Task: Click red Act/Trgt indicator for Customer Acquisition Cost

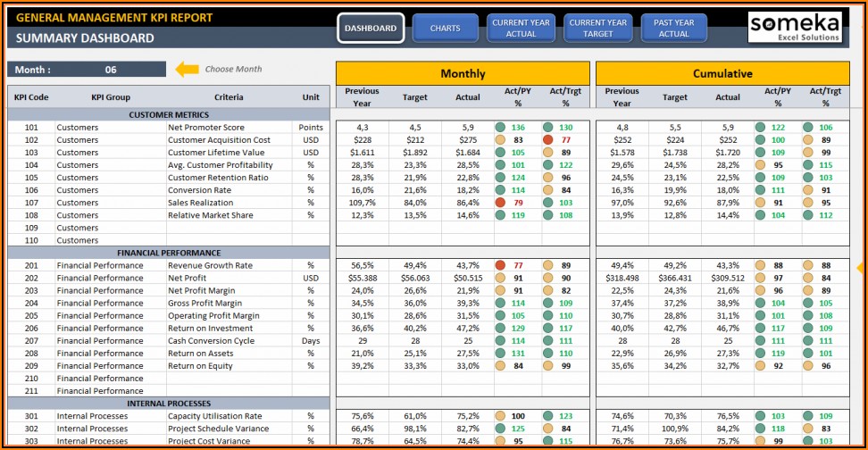Action: tap(547, 140)
